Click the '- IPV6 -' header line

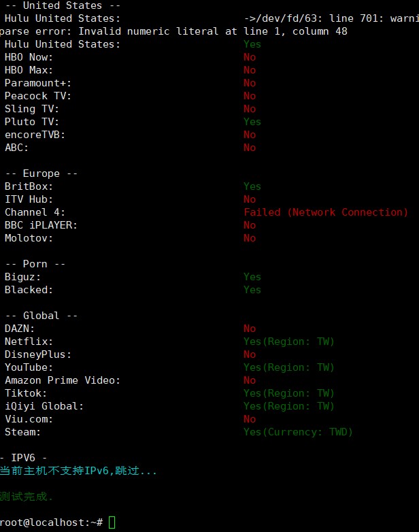[23, 458]
